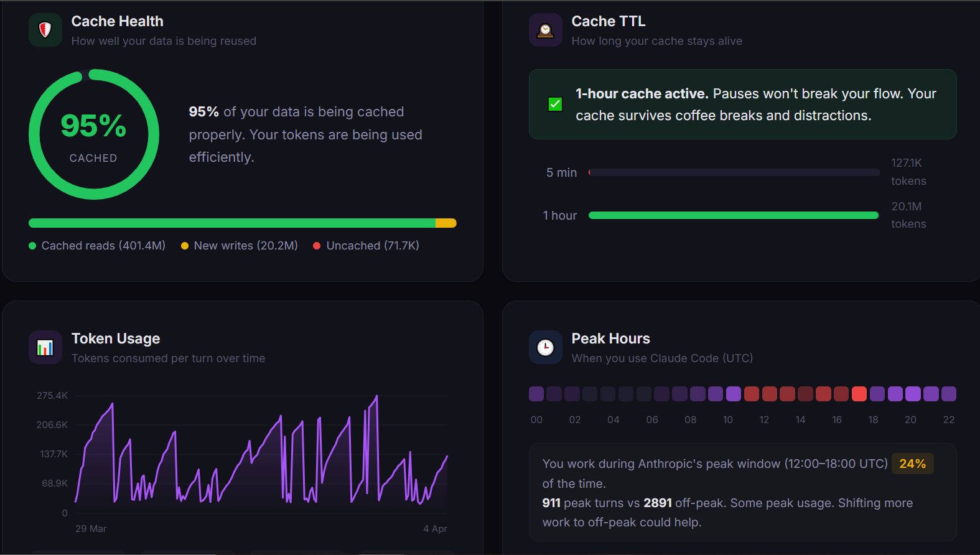980x555 pixels.
Task: Click the yellow segment of cache health bar
Action: click(446, 223)
